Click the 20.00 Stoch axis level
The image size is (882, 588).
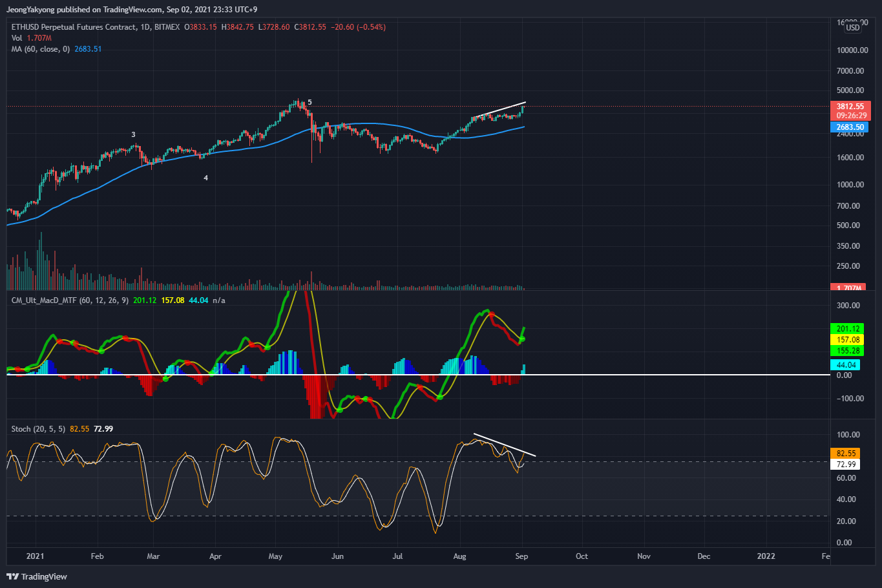pos(846,521)
